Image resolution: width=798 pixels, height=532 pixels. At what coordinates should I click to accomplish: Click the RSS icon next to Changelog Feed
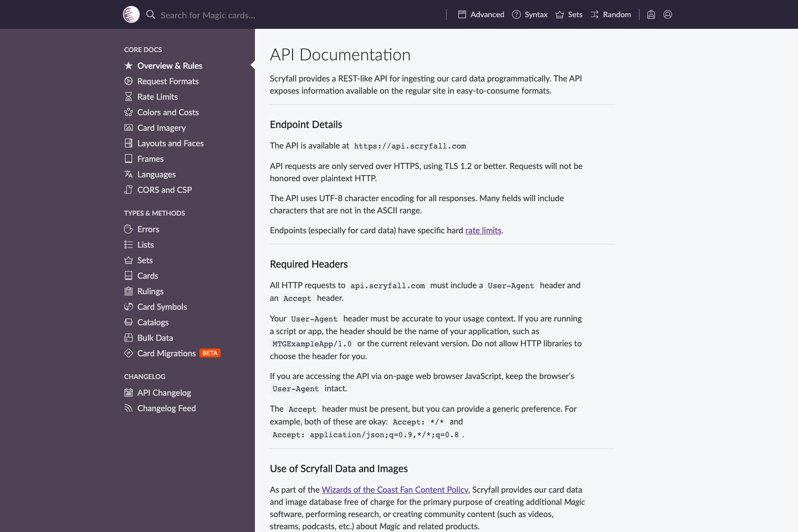(x=127, y=408)
